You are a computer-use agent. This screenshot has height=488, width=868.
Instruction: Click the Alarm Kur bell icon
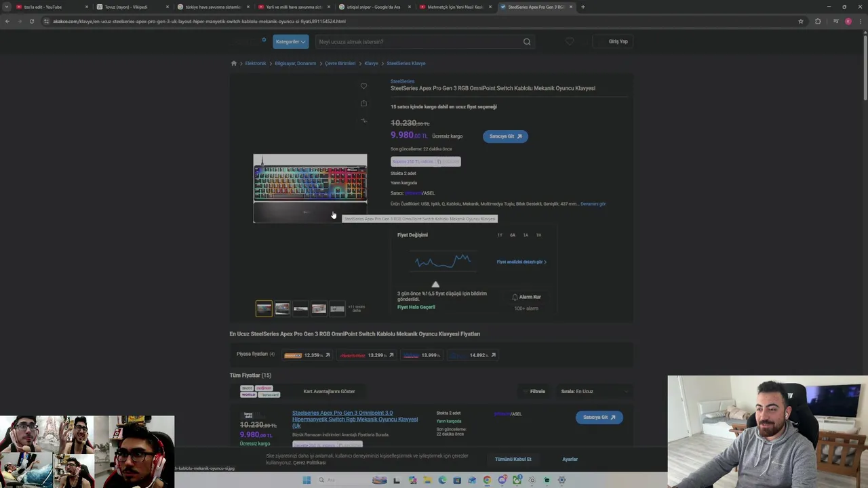pyautogui.click(x=515, y=297)
